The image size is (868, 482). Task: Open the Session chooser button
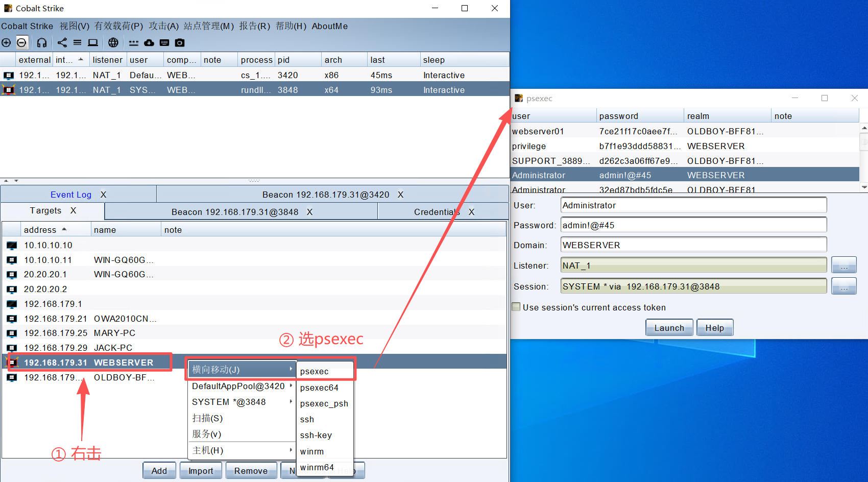point(844,286)
